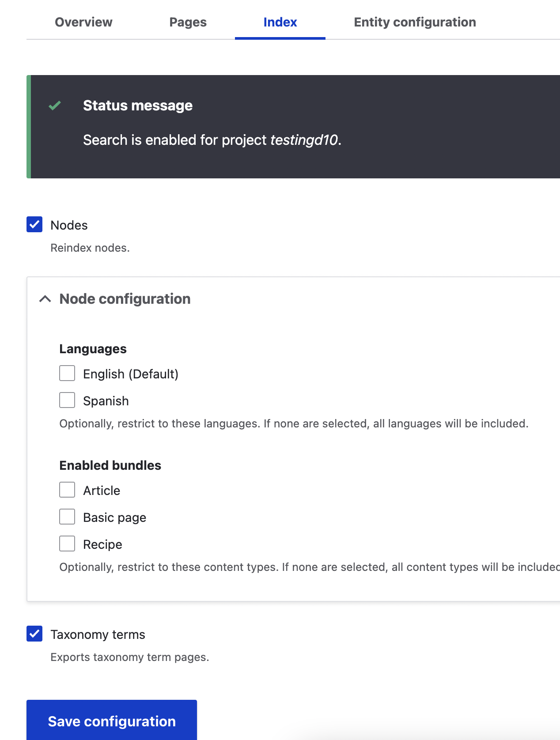560x740 pixels.
Task: Click the Languages section heading
Action: (x=93, y=348)
